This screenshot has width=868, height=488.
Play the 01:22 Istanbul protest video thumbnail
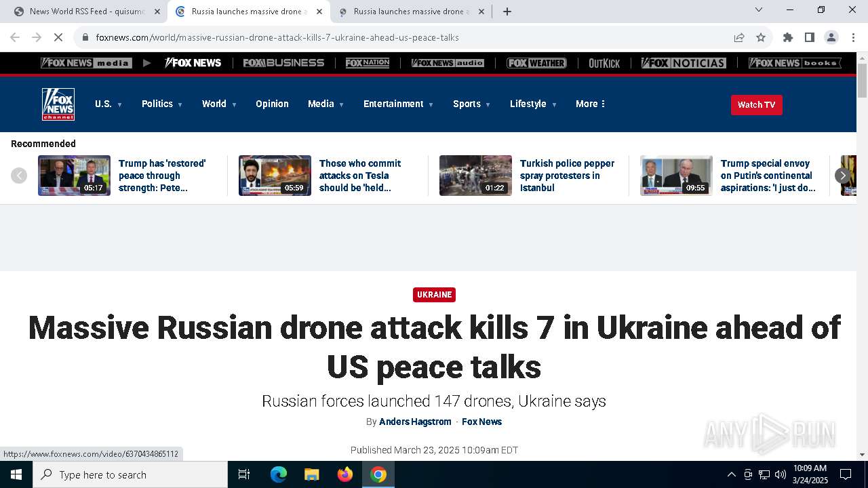coord(475,176)
